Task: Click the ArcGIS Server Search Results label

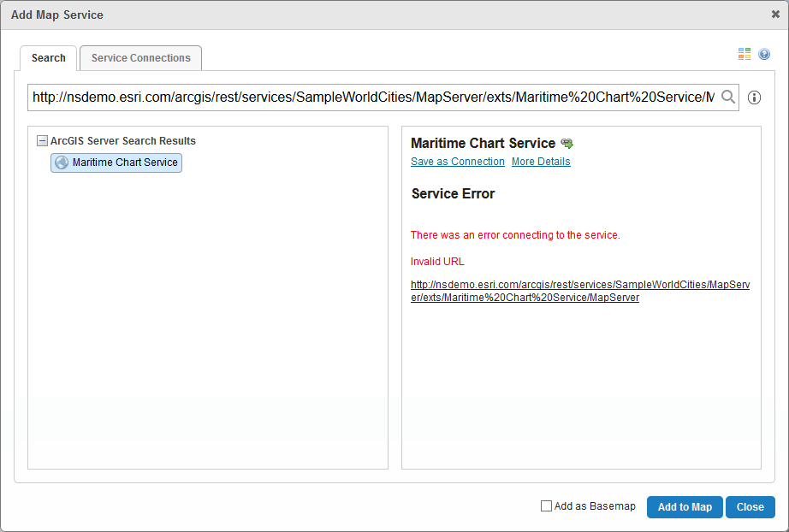Action: 122,141
